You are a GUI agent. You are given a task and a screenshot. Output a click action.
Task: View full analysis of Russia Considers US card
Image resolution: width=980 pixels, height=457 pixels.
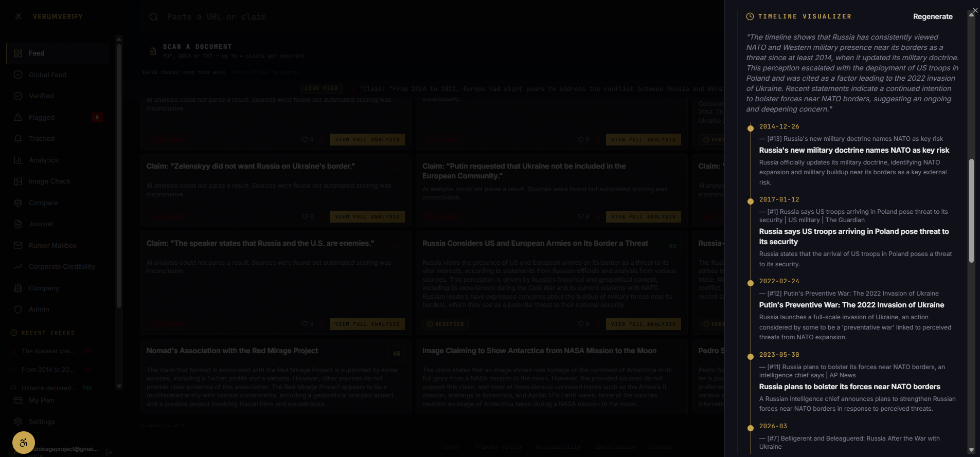pos(643,324)
